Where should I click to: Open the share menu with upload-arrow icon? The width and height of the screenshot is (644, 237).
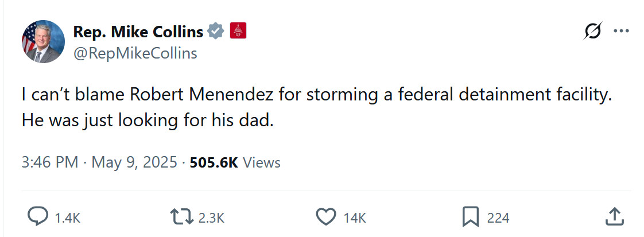(x=614, y=217)
